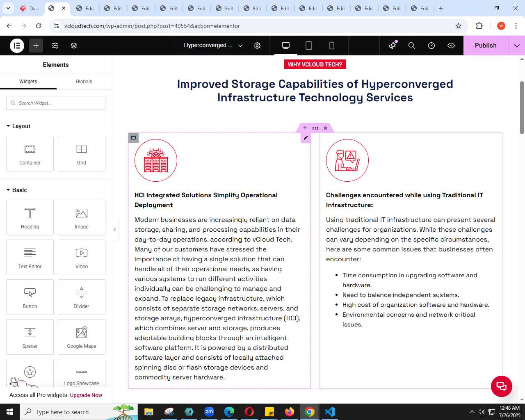Select the Container widget
The width and height of the screenshot is (525, 420).
point(30,154)
